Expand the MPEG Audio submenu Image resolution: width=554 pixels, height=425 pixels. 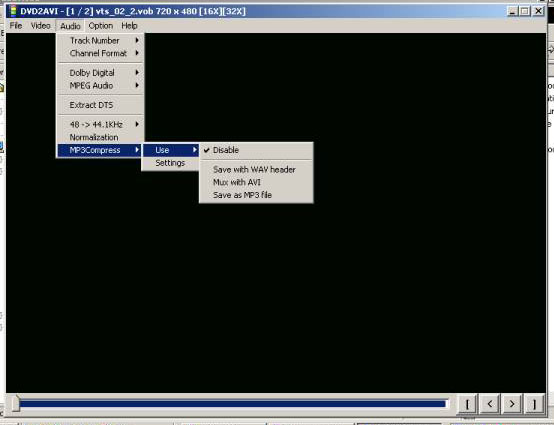click(100, 85)
